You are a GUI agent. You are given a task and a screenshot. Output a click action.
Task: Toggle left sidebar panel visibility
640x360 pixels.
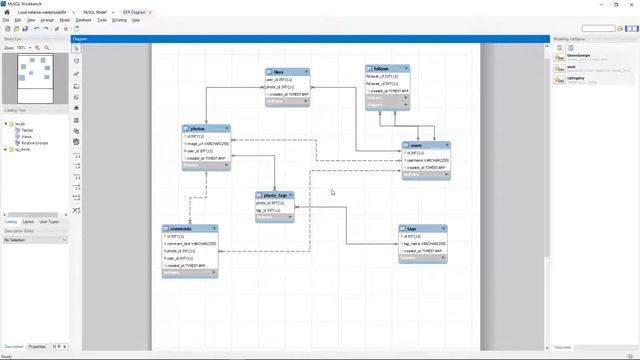tap(629, 28)
